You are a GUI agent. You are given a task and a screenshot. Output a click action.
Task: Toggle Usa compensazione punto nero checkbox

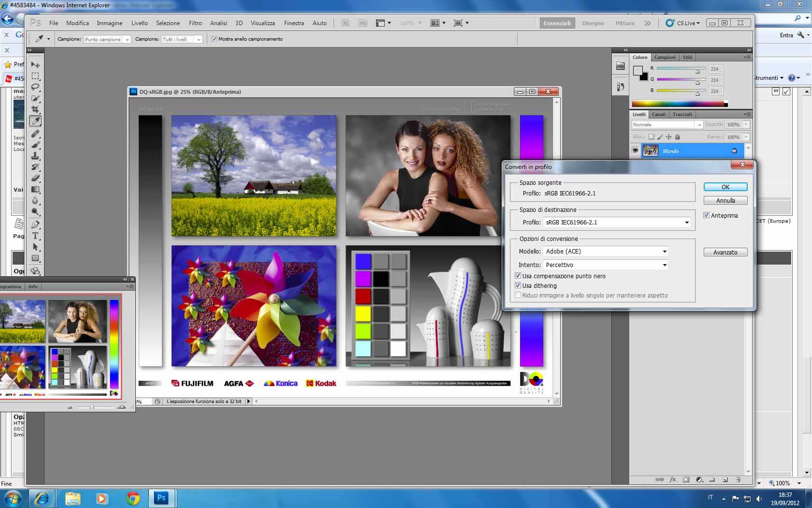pyautogui.click(x=518, y=276)
